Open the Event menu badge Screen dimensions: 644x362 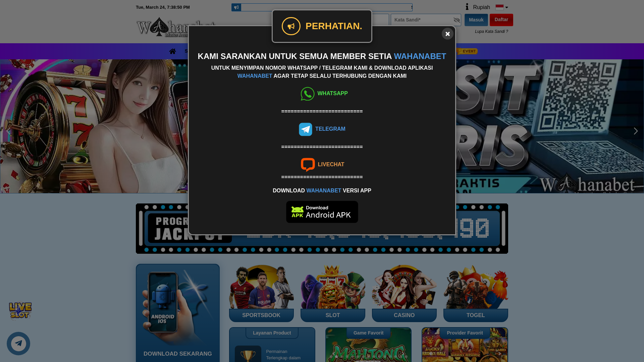click(467, 51)
